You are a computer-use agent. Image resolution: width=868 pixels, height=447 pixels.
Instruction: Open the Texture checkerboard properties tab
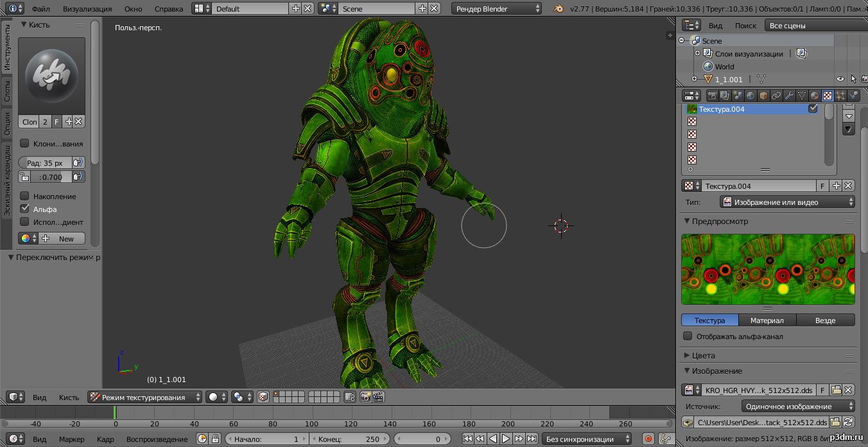click(828, 96)
